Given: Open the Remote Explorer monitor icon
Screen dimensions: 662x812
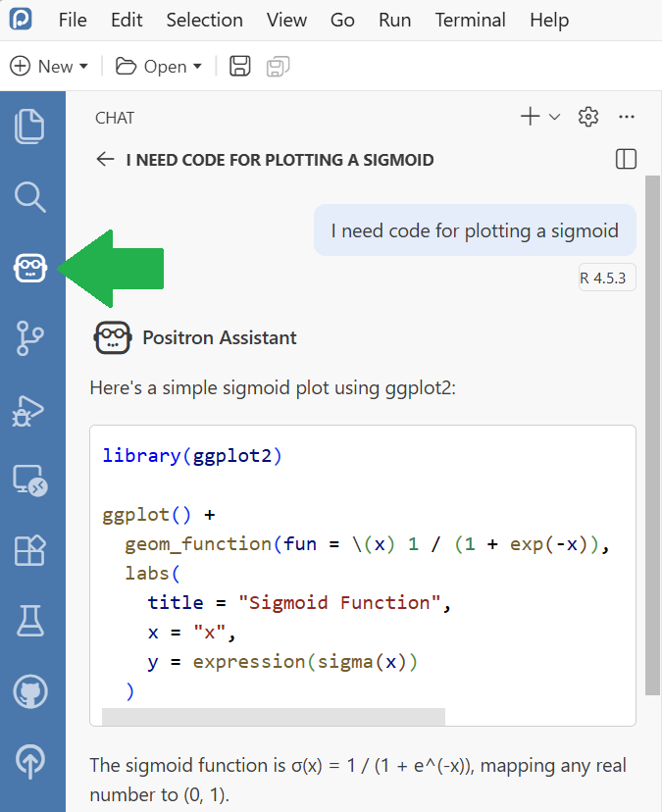Looking at the screenshot, I should (30, 480).
